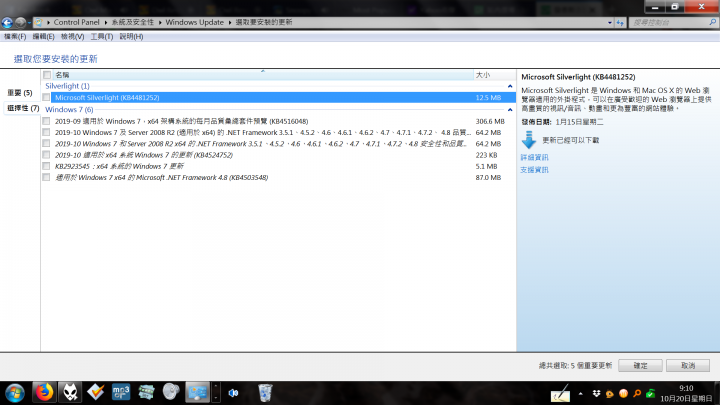Viewport: 720px width, 405px height.
Task: Check Microsoft Silverlight (KB4481252) checkbox
Action: point(46,97)
